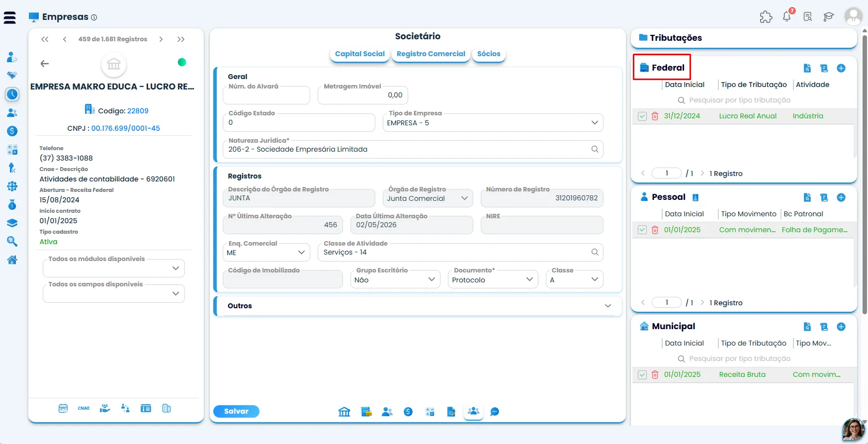Add a new Federal taxation record
Screen dimensions: 868x444
[x=841, y=68]
